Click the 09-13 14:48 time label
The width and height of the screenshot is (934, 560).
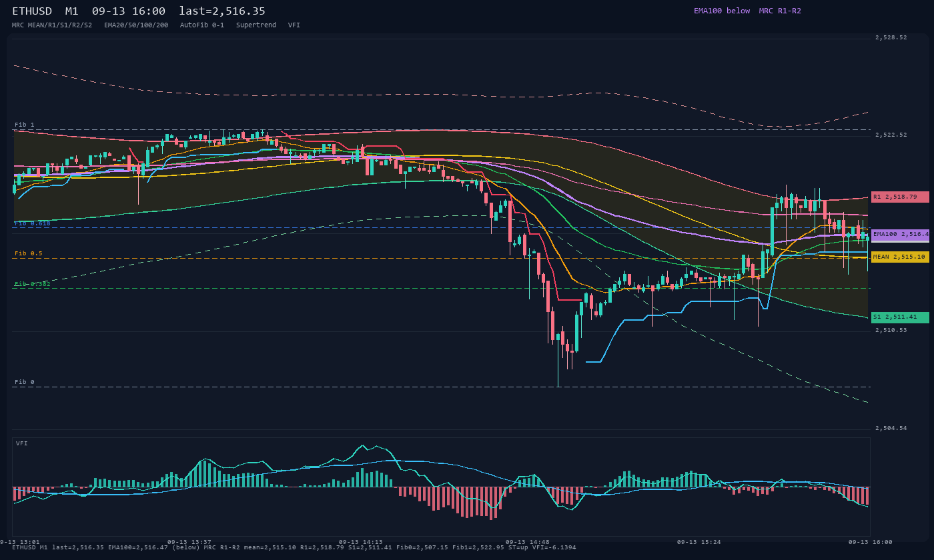click(528, 542)
